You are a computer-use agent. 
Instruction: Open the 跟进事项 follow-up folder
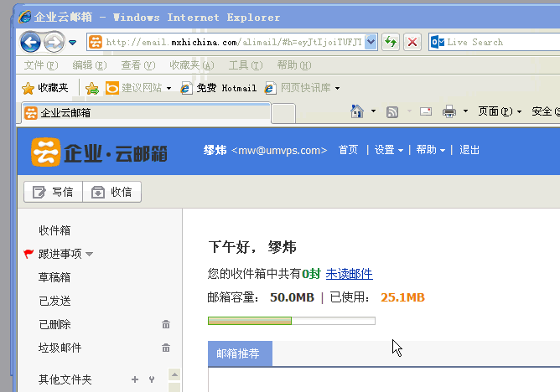(x=60, y=254)
